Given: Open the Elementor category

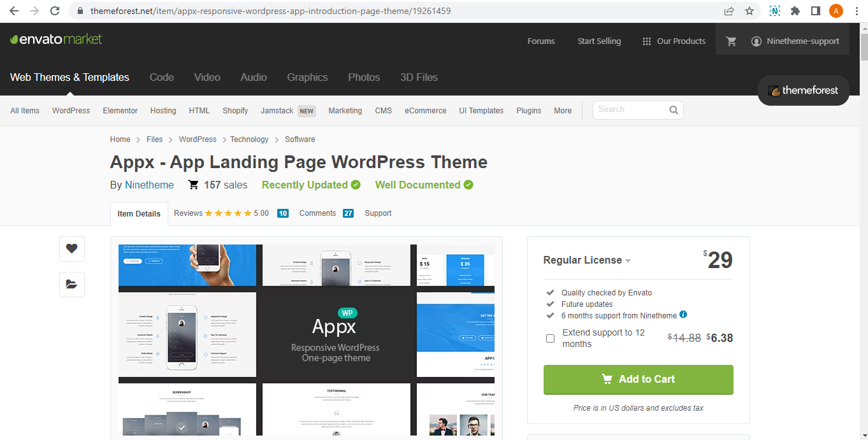Looking at the screenshot, I should click(x=120, y=111).
